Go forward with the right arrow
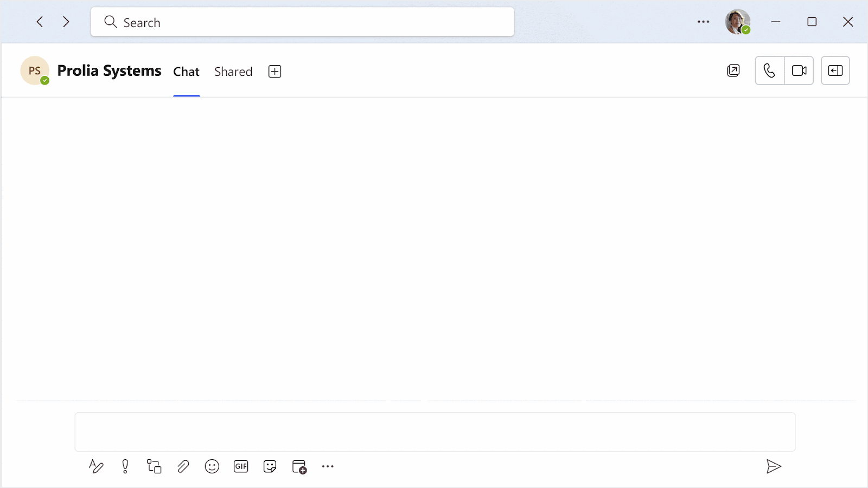Screen dimensions: 868x488 pos(66,22)
